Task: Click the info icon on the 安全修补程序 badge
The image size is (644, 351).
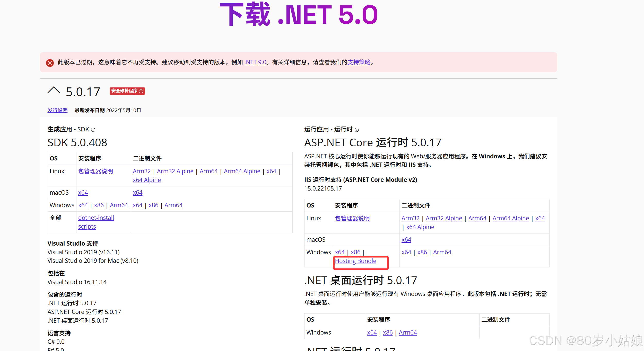Action: click(x=141, y=91)
